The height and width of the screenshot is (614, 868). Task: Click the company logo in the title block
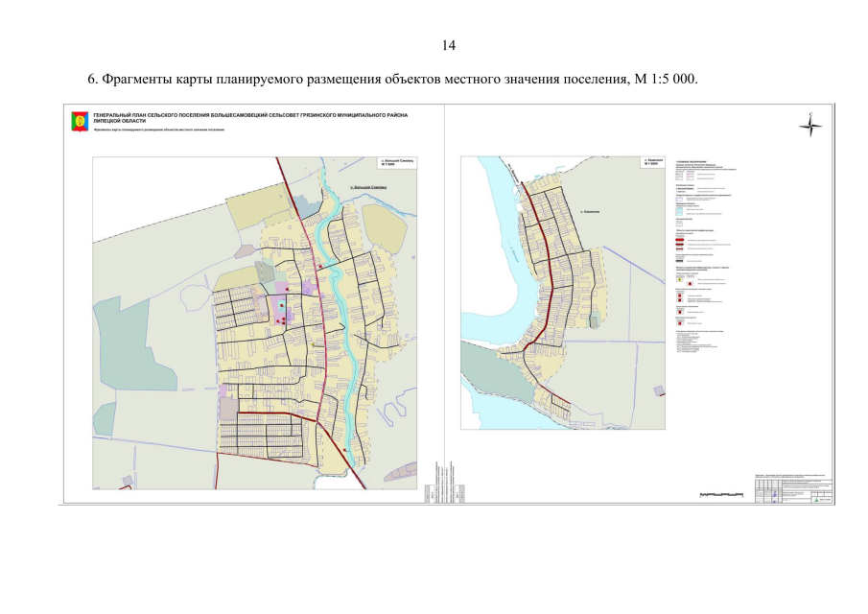tap(815, 499)
